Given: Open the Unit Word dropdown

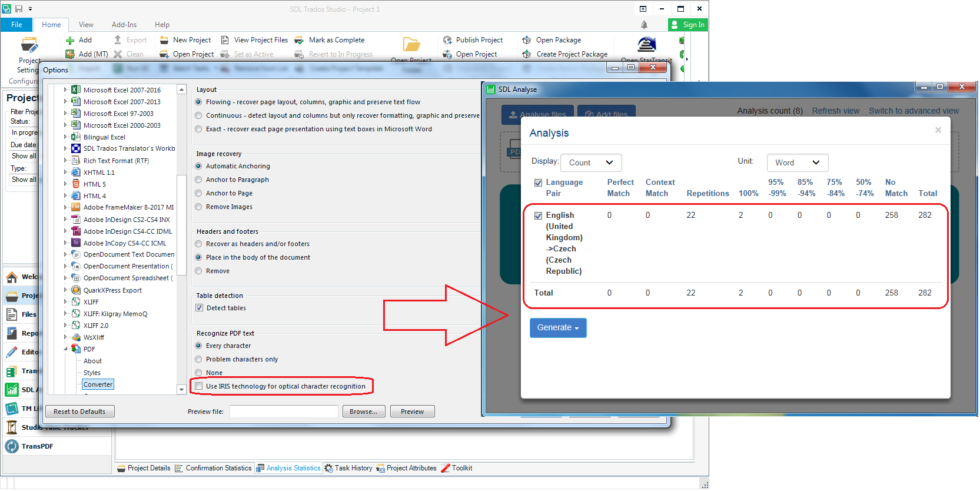Looking at the screenshot, I should click(797, 163).
